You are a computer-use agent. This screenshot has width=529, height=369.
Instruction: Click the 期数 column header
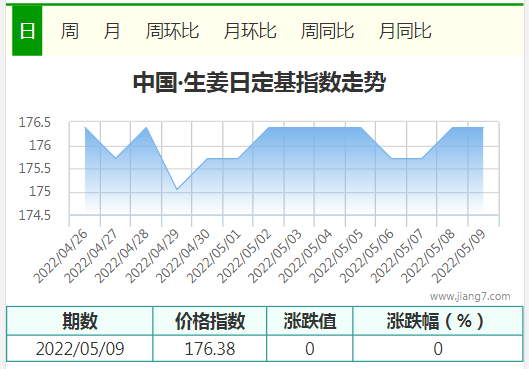click(80, 321)
